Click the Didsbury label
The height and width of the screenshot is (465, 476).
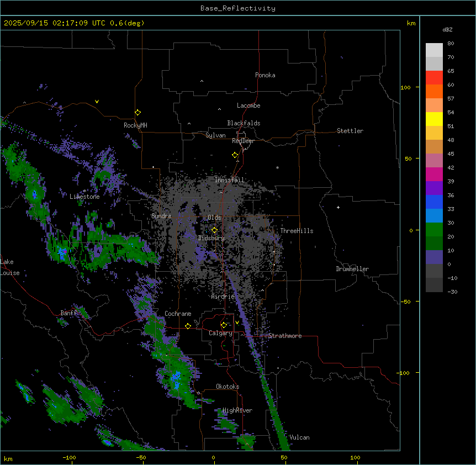(211, 238)
